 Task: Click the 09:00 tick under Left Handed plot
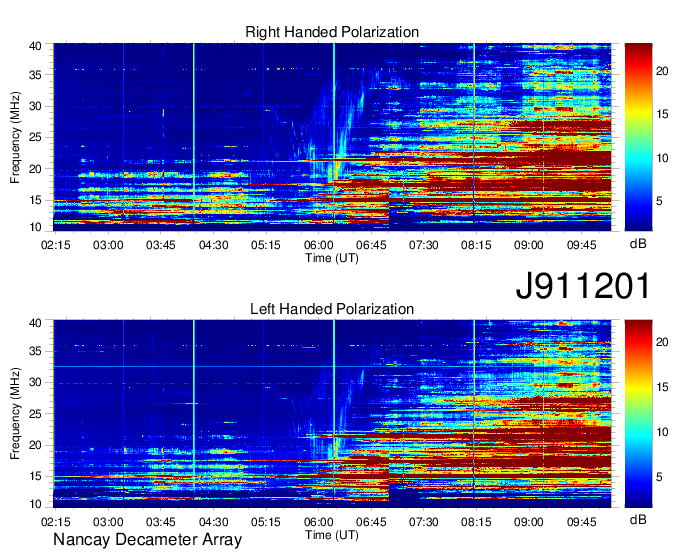point(529,522)
